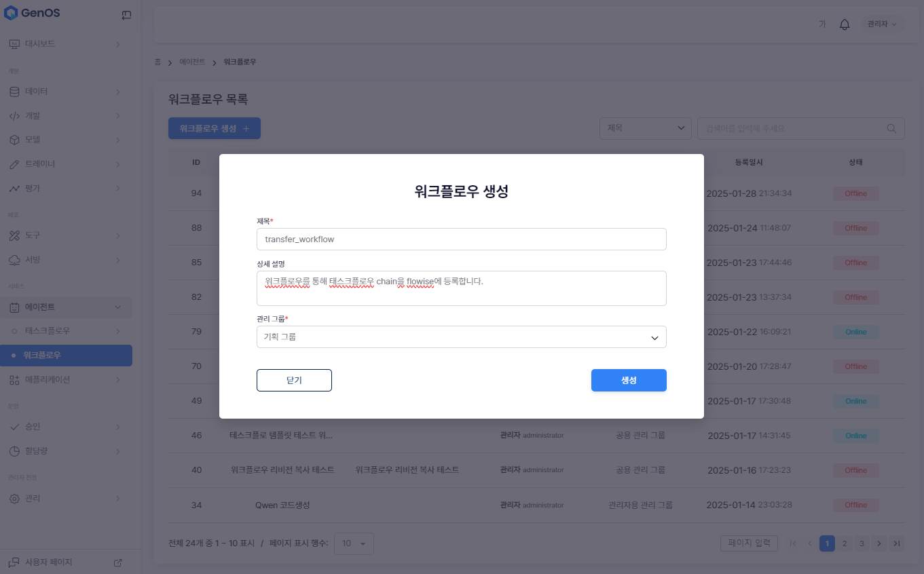Click the notification bell icon
924x574 pixels.
tap(845, 24)
